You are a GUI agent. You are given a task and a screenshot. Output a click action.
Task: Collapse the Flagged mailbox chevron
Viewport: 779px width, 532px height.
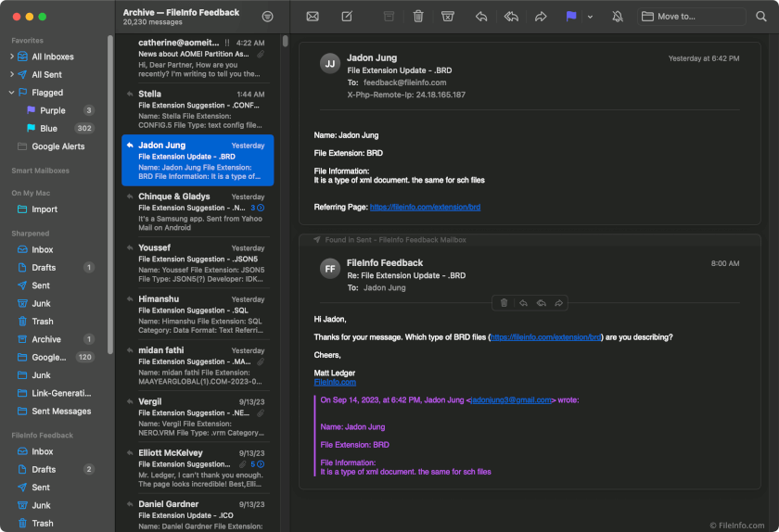(11, 93)
